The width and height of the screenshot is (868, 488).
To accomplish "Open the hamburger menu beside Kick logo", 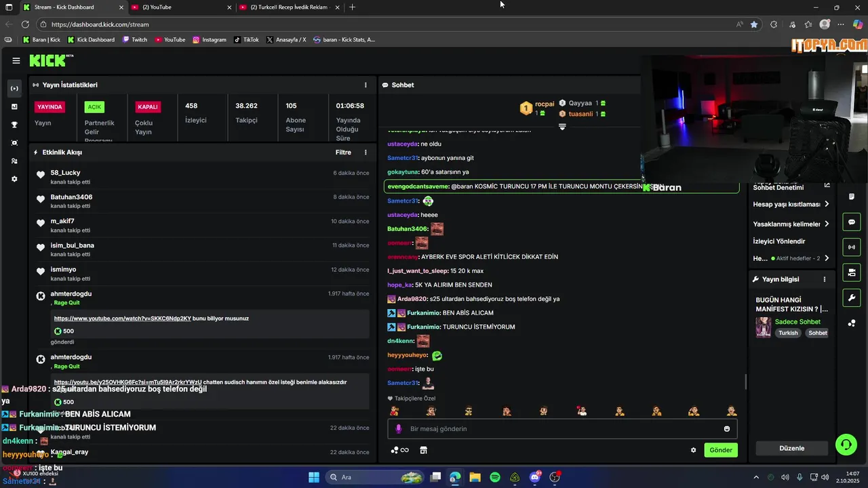I will (x=16, y=60).
